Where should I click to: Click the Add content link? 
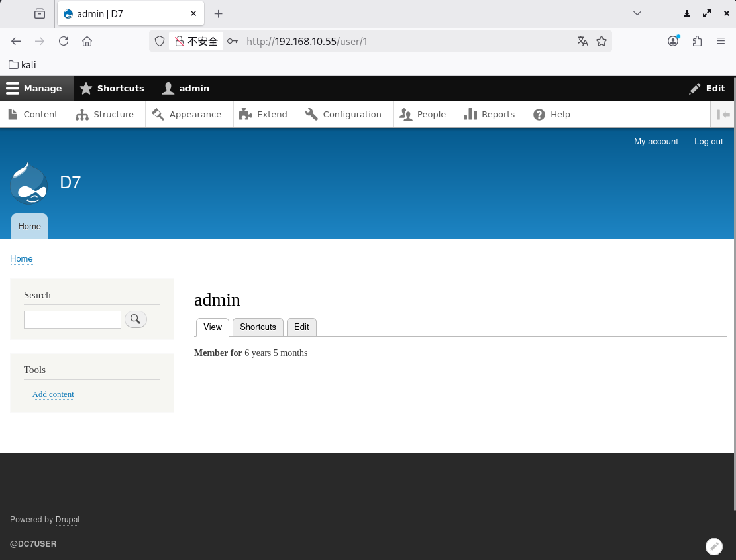click(x=53, y=394)
